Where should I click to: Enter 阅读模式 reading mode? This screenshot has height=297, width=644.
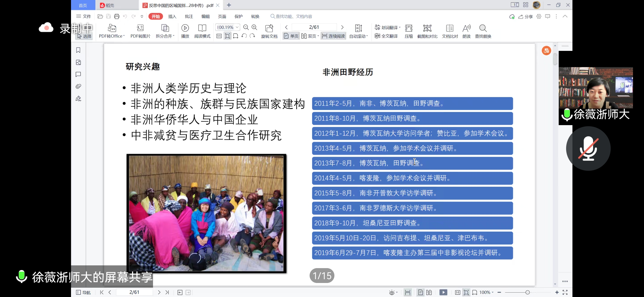pyautogui.click(x=202, y=31)
